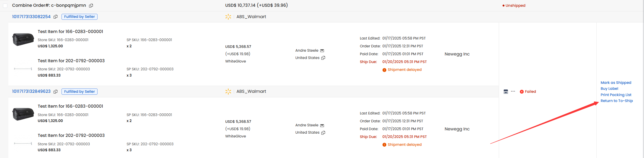Click Print Packing List
The width and height of the screenshot is (644, 158).
click(x=616, y=95)
